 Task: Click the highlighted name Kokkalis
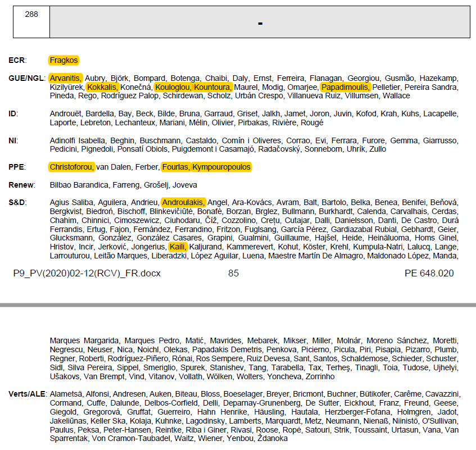102,87
